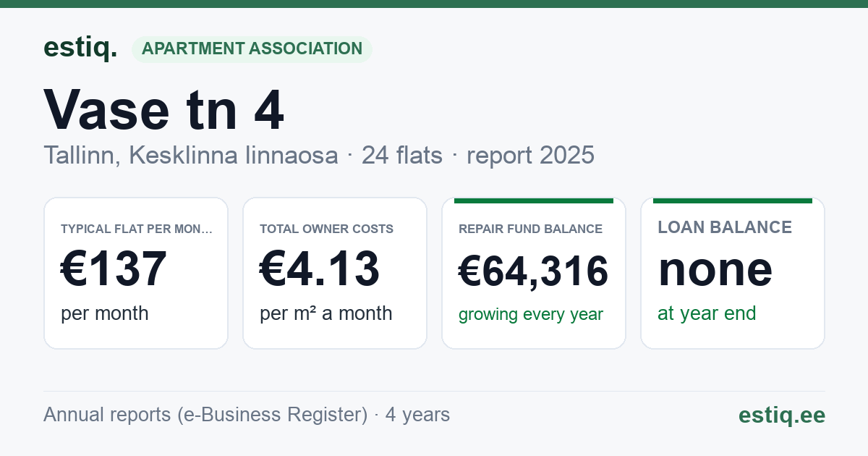Screen dimensions: 868x456
Task: Click the none loan value
Action: click(715, 269)
